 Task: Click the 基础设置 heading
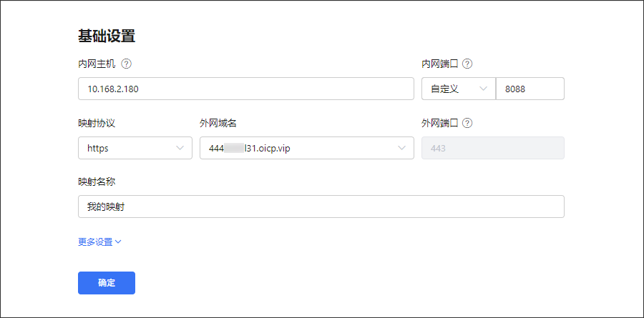[x=107, y=36]
